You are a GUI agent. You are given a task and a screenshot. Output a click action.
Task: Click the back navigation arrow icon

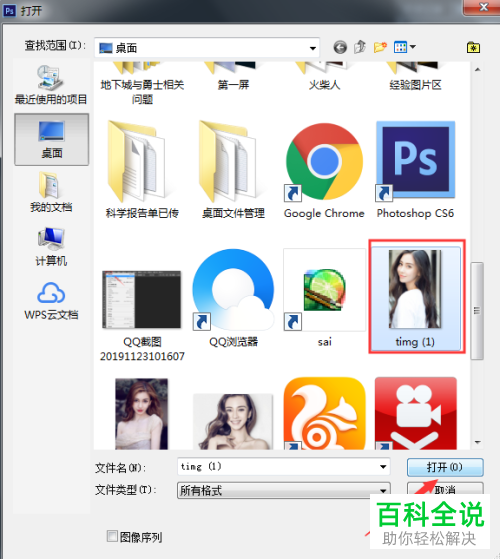tap(340, 47)
